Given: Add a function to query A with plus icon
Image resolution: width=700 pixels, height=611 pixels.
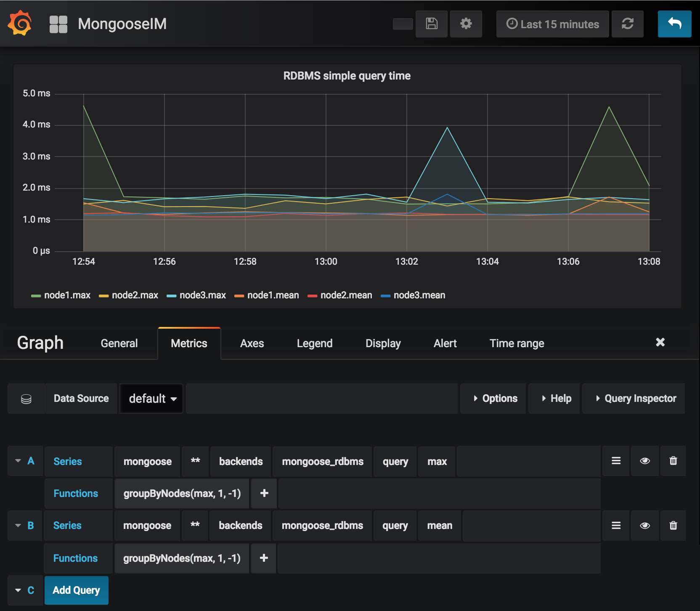Looking at the screenshot, I should tap(264, 493).
